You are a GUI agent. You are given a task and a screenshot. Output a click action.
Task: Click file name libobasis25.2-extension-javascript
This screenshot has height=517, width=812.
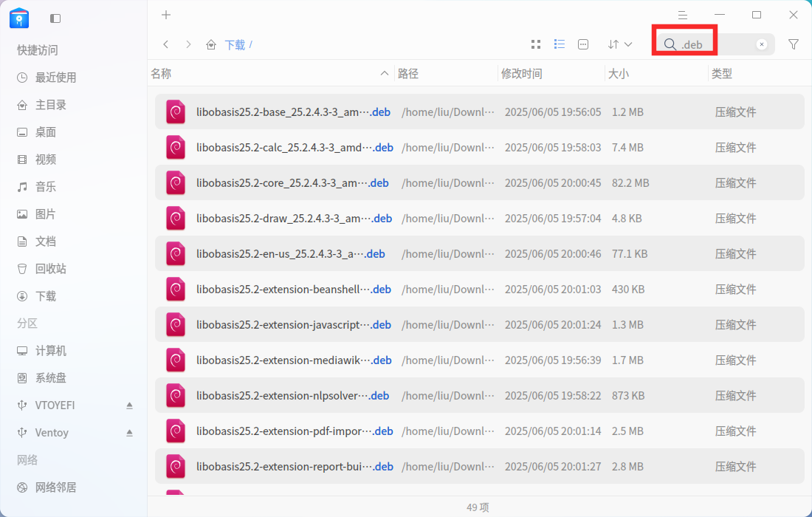click(x=294, y=325)
